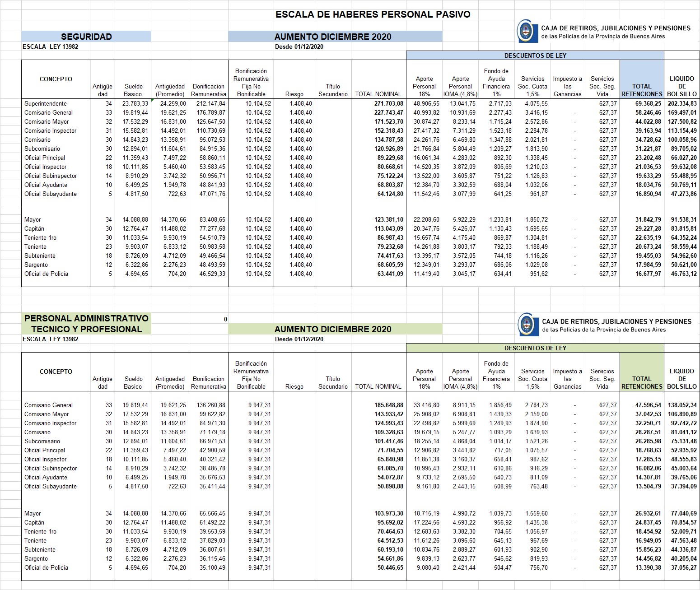Select liquido value 37.056,27 in last row
The width and height of the screenshot is (700, 590).
pyautogui.click(x=684, y=568)
